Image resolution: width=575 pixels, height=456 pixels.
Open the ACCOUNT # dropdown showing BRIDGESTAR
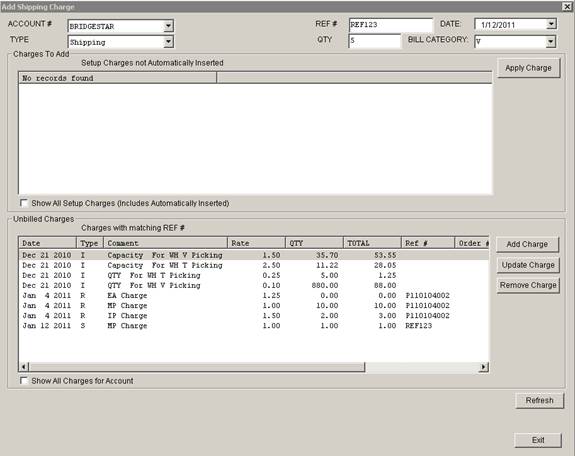coord(168,26)
